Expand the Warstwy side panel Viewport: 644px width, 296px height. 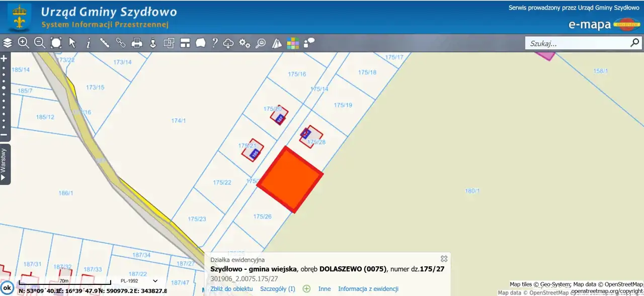(4, 165)
